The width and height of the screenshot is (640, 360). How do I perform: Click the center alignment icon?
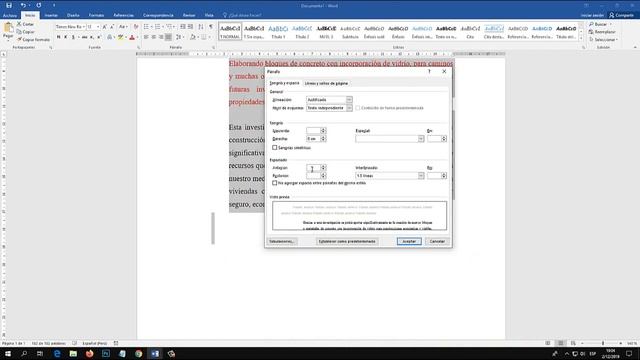tap(153, 37)
